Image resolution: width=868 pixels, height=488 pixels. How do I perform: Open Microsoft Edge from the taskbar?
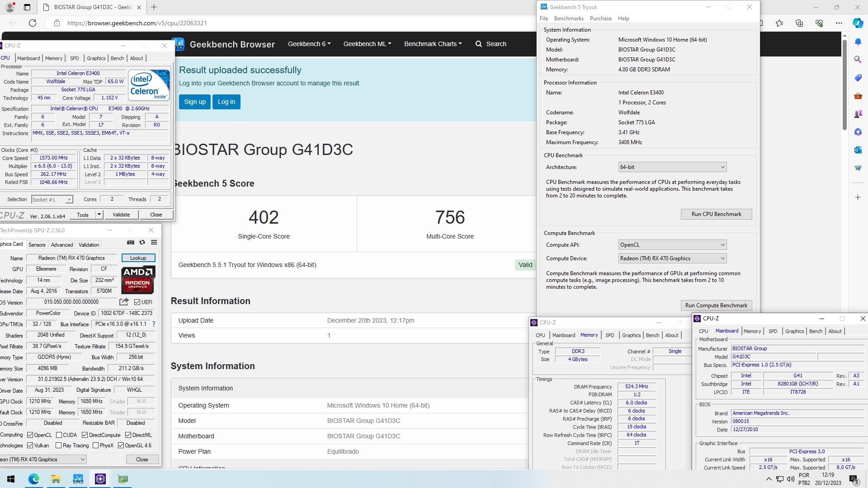pyautogui.click(x=33, y=479)
